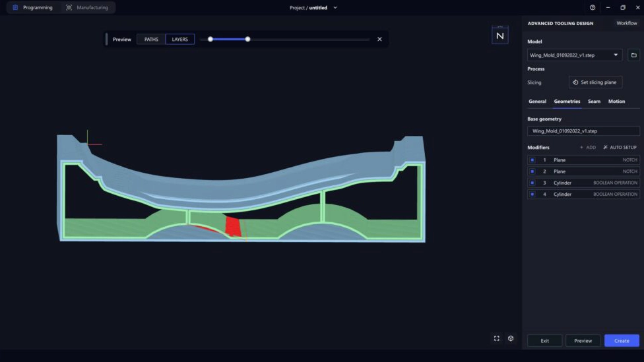Select modifier row 1 Plane
Image resolution: width=644 pixels, height=362 pixels.
pos(583,160)
